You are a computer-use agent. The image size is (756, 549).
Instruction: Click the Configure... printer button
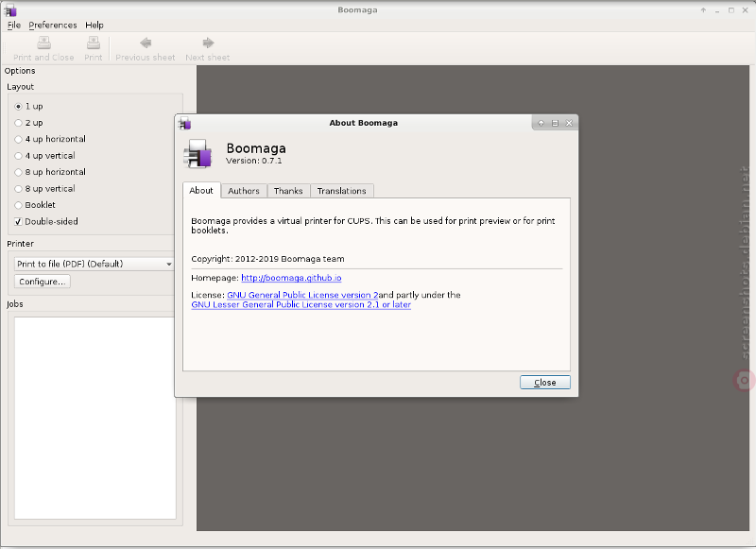43,282
